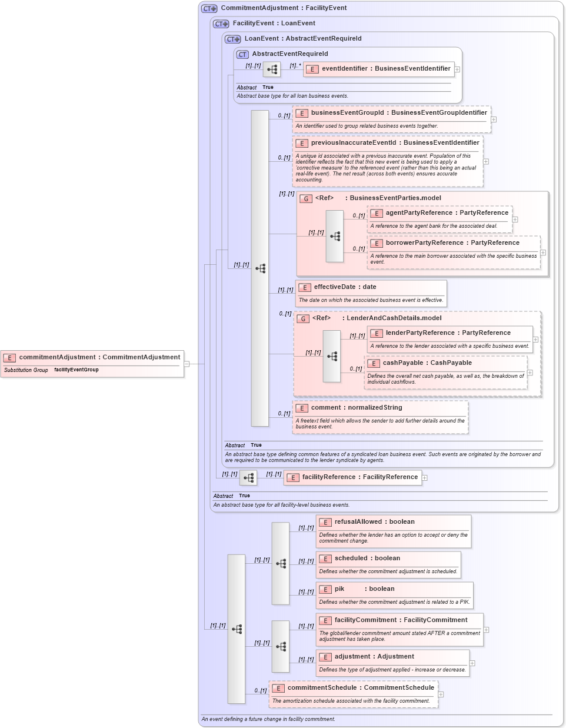Click the G icon of the BusinessEventParties.model group
Viewport: 566px width, 728px height.
click(x=306, y=198)
